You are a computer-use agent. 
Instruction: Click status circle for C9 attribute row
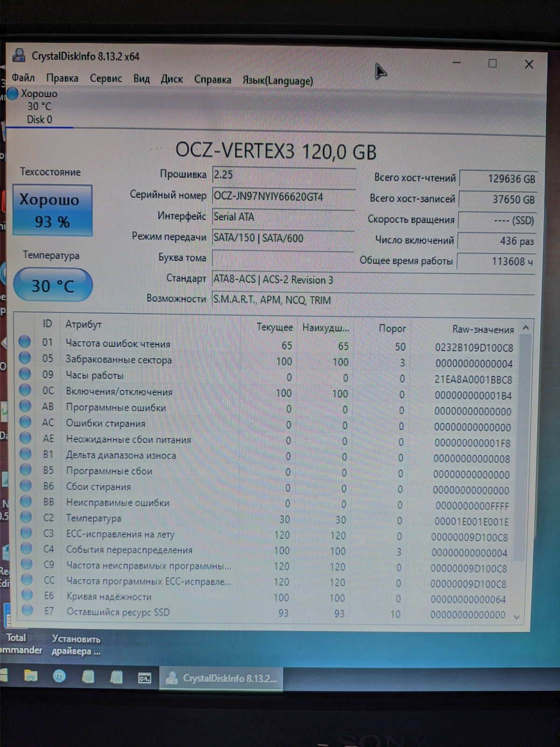point(27,564)
